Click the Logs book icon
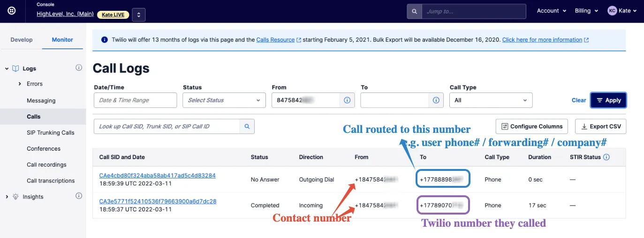 pos(15,69)
